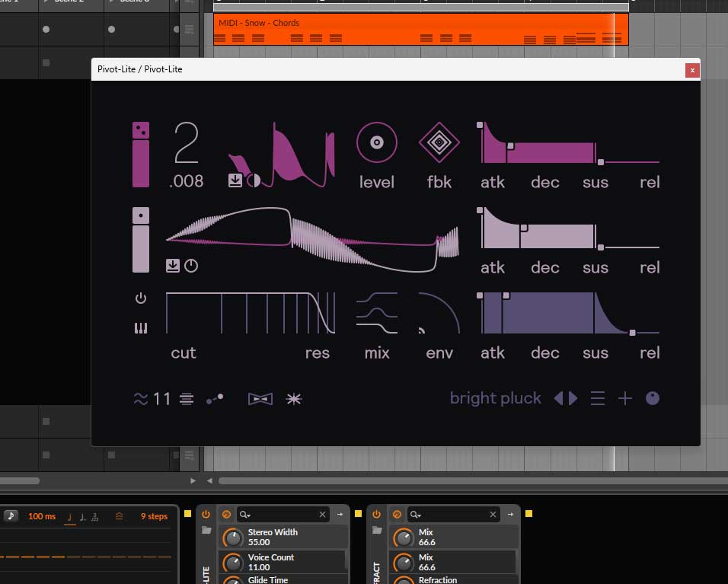This screenshot has width=728, height=584.
Task: Click the level disc knob
Action: (x=376, y=142)
